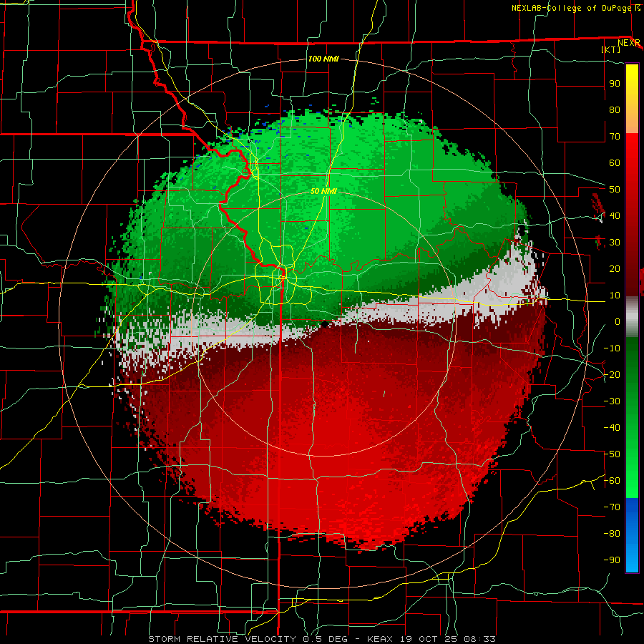The image size is (644, 644).
Task: Click the NEXR label above the scale
Action: (628, 43)
